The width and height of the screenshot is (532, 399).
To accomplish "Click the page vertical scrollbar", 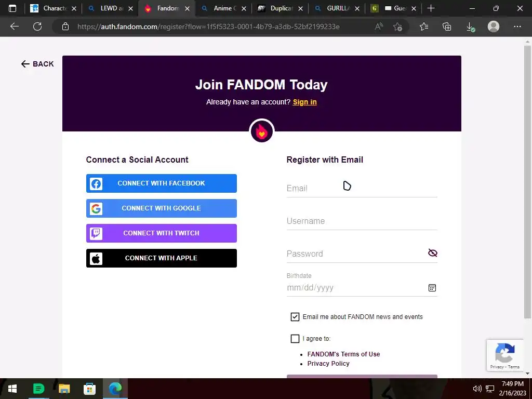I will [527, 182].
